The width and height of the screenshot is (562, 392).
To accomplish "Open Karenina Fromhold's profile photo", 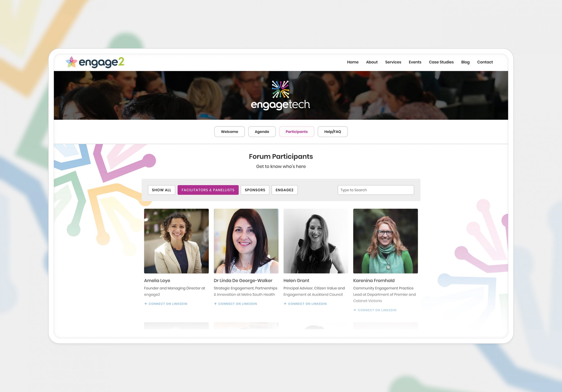I will (385, 241).
